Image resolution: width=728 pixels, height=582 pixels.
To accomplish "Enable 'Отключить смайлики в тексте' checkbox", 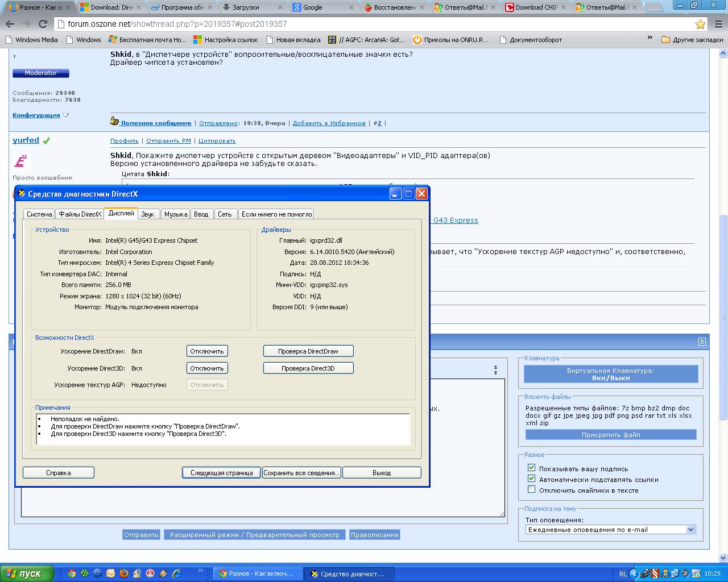I will 531,490.
